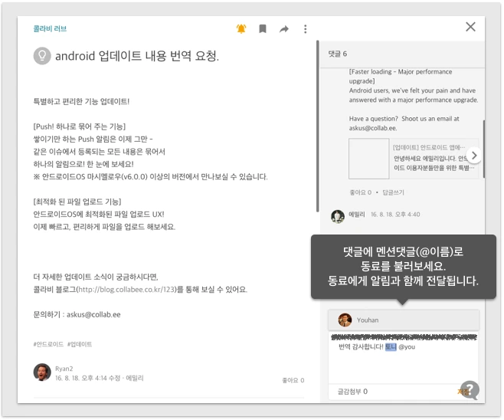Click the issue title android 업데이트 내용 번역 요청
The height and width of the screenshot is (420, 504).
click(x=137, y=56)
